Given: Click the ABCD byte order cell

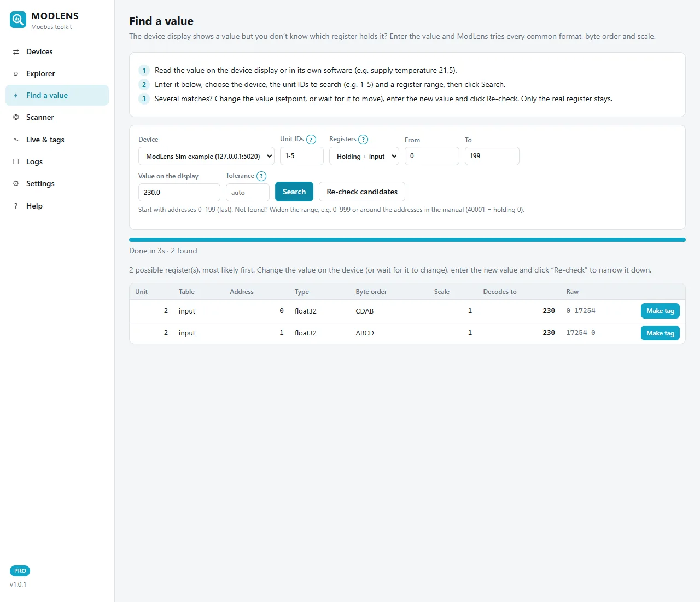Looking at the screenshot, I should point(365,333).
